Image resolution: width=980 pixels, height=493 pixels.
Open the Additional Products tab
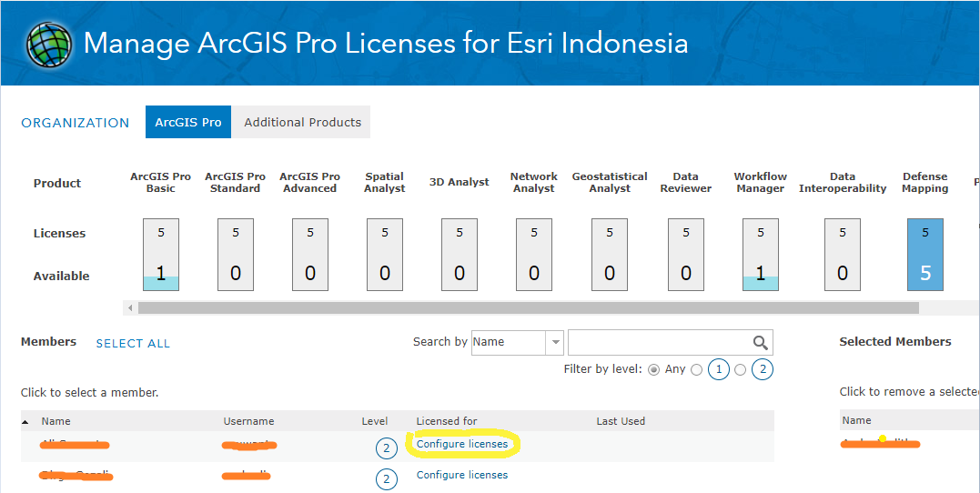tap(302, 122)
